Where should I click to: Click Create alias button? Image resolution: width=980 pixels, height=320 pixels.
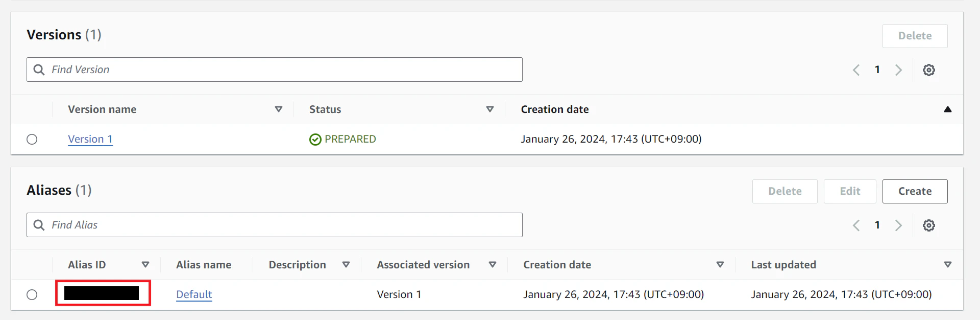[915, 191]
